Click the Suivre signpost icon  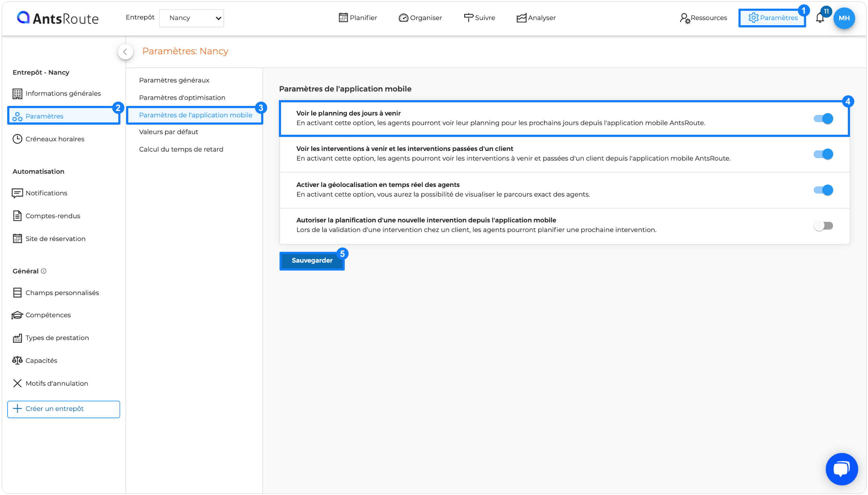coord(468,18)
